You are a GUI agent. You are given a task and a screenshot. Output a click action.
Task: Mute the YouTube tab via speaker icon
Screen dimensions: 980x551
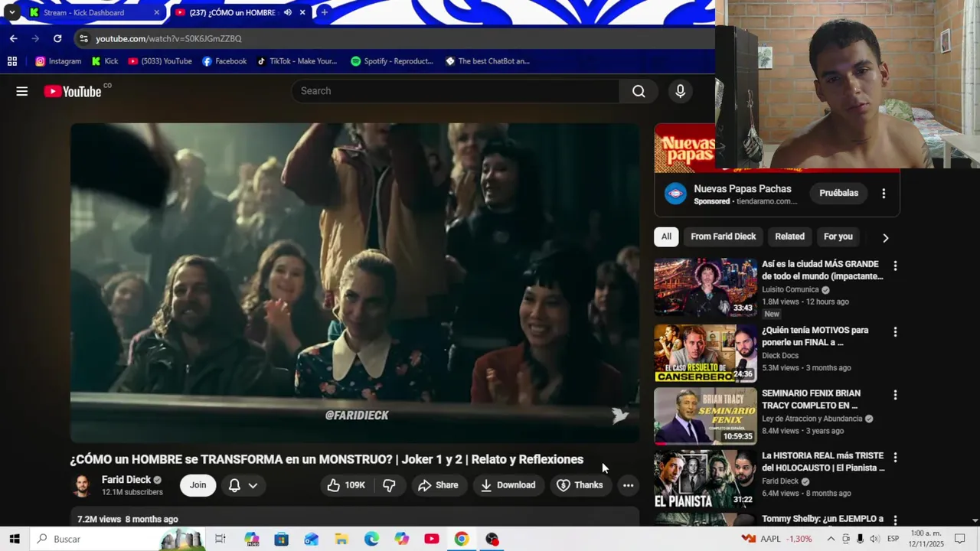click(288, 12)
